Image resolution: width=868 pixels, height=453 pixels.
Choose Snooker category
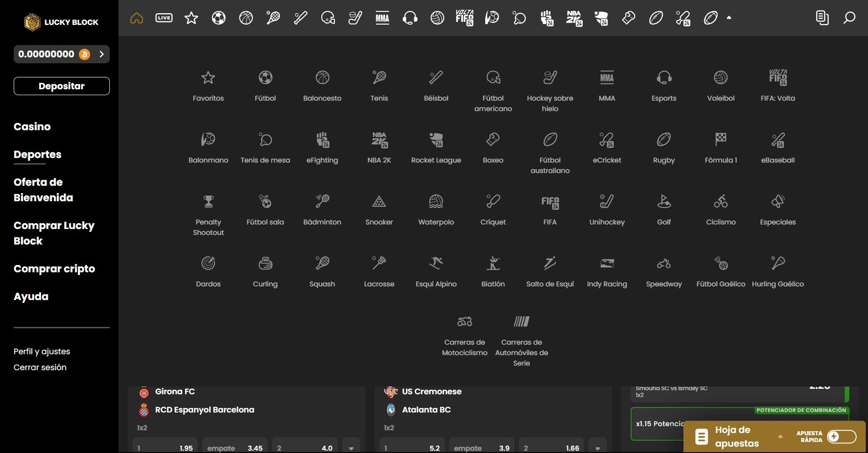(x=379, y=210)
